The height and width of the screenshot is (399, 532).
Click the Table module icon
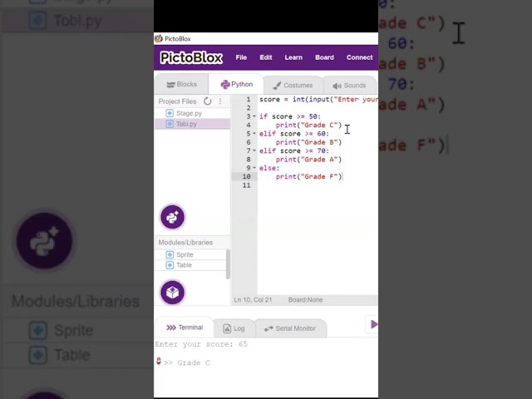pyautogui.click(x=170, y=265)
